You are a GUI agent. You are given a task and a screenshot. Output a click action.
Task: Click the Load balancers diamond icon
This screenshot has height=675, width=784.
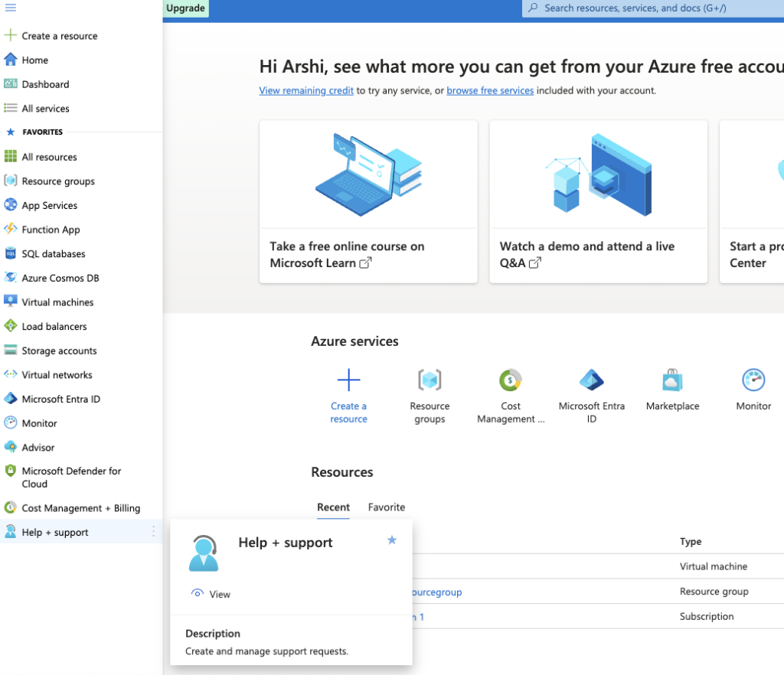tap(11, 326)
